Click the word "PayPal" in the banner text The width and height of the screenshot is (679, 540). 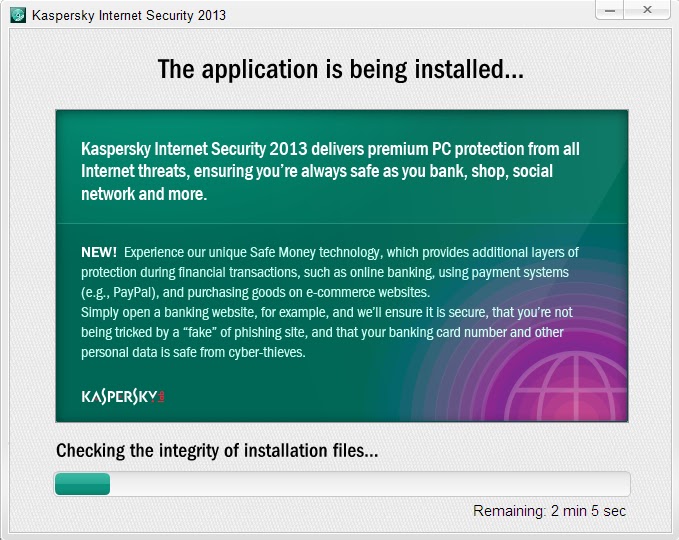(134, 292)
